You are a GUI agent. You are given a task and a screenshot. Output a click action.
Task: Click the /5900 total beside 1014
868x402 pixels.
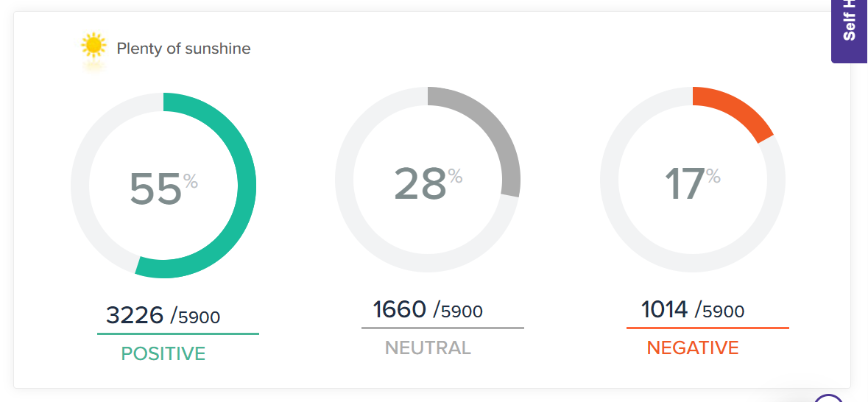(720, 311)
